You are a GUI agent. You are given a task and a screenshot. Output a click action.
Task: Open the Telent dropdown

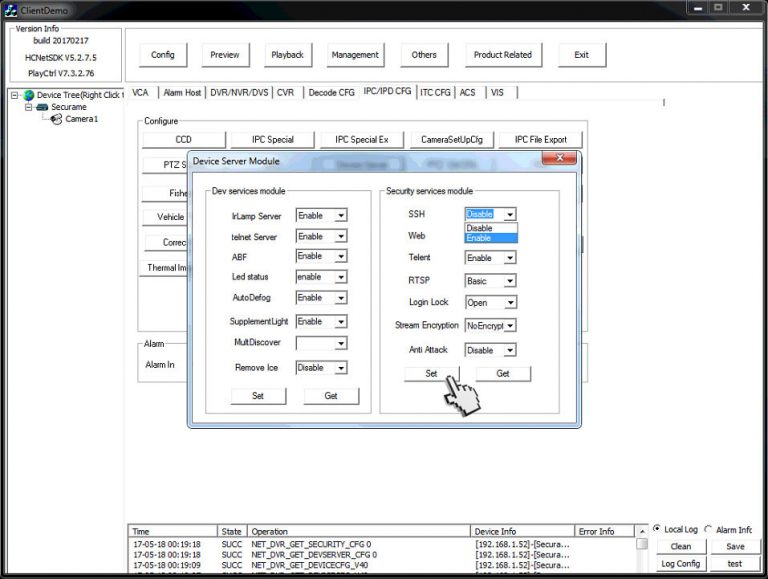pyautogui.click(x=510, y=258)
